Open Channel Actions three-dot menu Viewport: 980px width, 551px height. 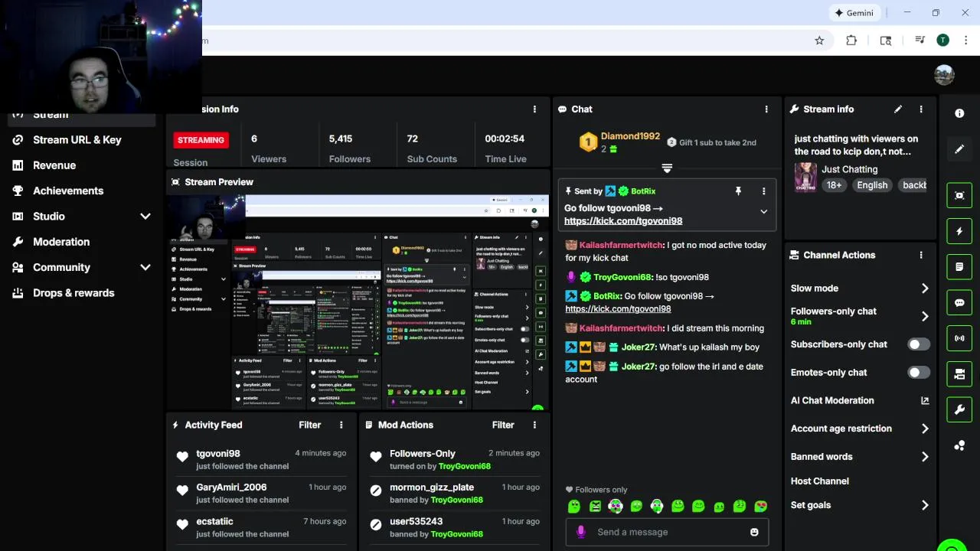click(x=921, y=256)
